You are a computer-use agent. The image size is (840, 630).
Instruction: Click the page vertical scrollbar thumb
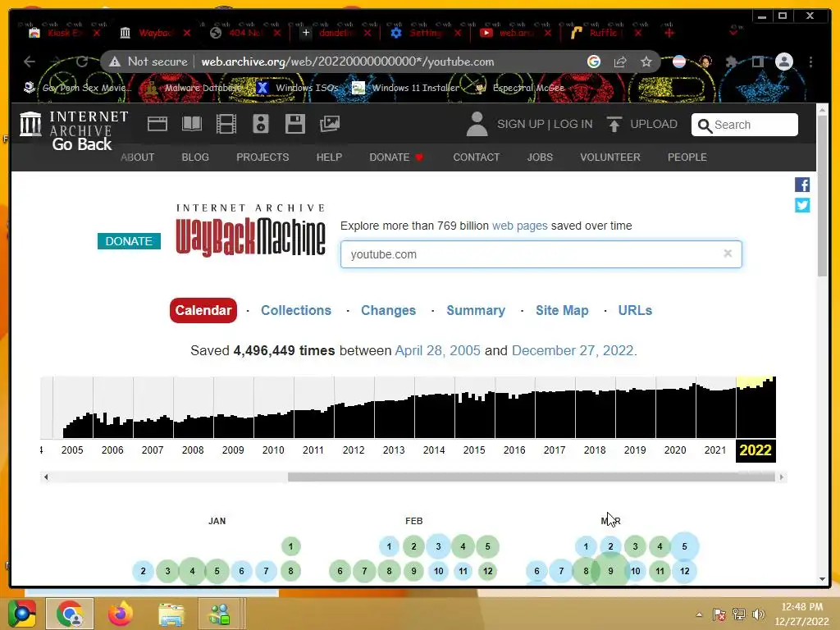[822, 195]
